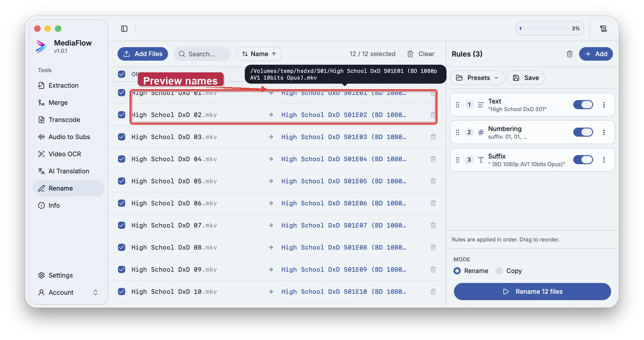Click the Numbering rule hash icon
The width and height of the screenshot is (644, 340).
(x=481, y=133)
